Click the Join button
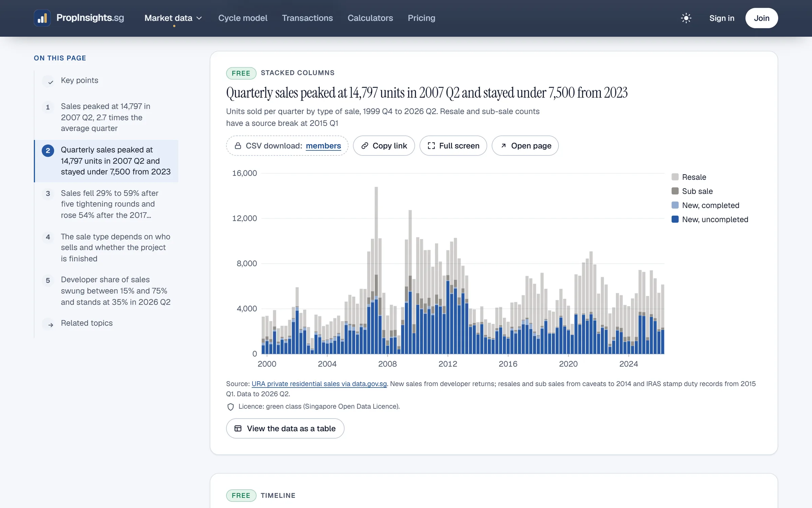812x508 pixels. (x=761, y=18)
